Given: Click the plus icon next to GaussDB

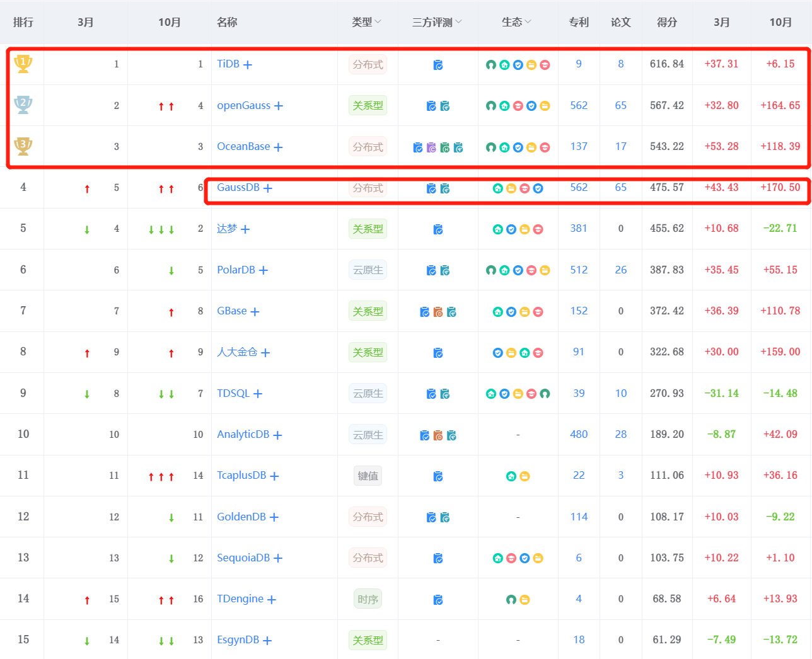Looking at the screenshot, I should point(268,188).
